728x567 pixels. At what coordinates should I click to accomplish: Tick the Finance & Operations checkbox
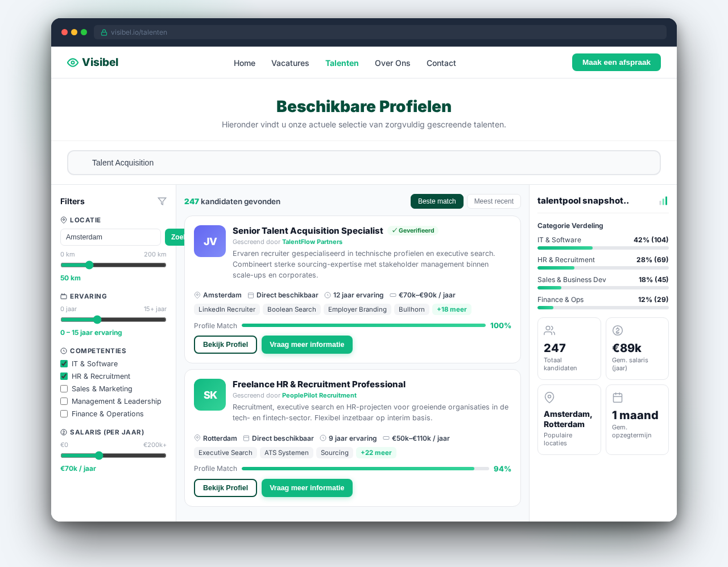pos(64,414)
